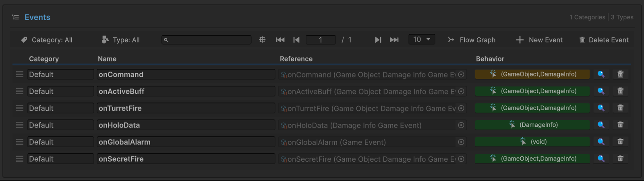The image size is (644, 181).
Task: Open the Category: All filter
Action: click(x=47, y=40)
